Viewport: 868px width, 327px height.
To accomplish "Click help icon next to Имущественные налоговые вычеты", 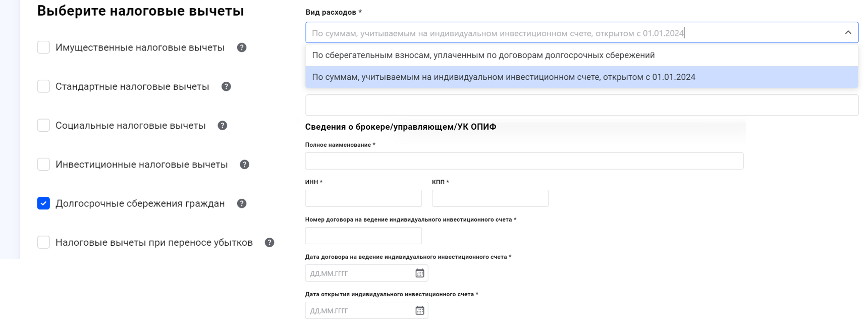I will [x=242, y=47].
